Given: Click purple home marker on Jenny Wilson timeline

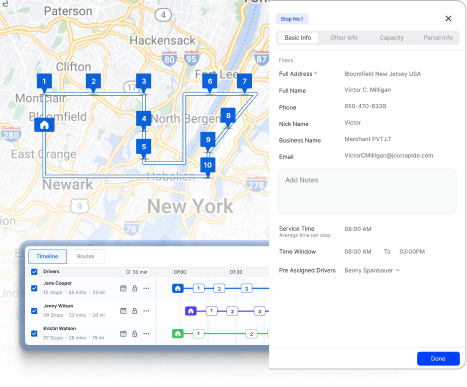Looking at the screenshot, I should (191, 311).
